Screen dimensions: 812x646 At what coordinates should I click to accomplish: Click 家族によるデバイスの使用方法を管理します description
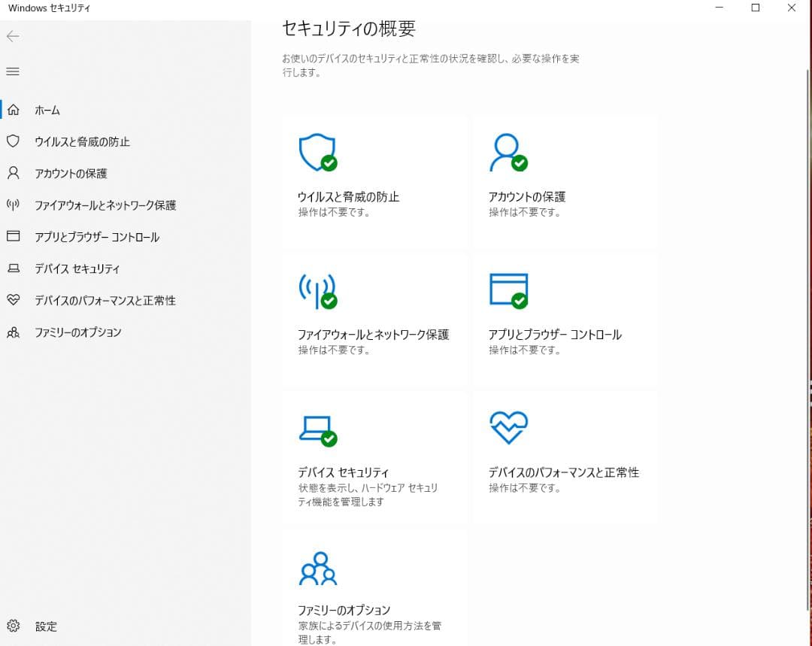pyautogui.click(x=369, y=632)
